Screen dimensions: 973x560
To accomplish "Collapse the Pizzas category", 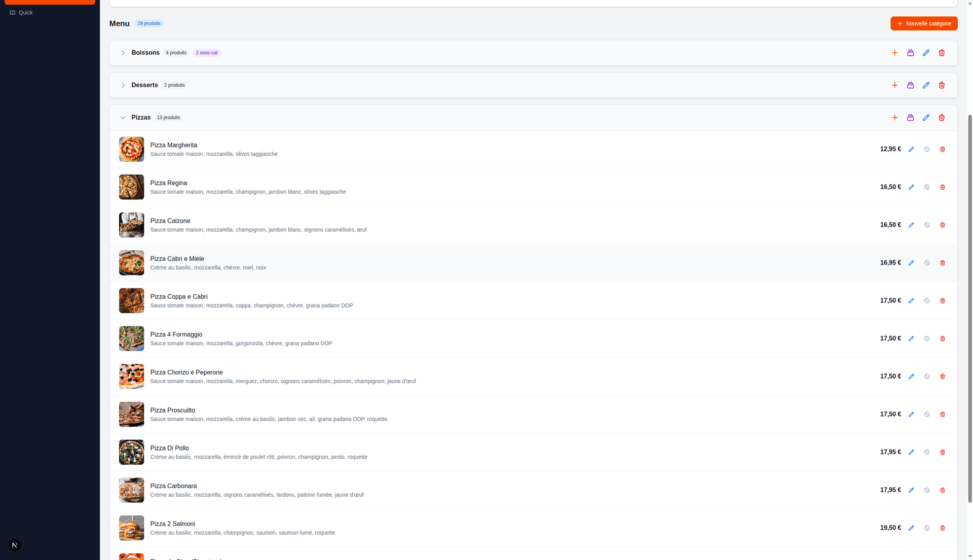I will 123,118.
